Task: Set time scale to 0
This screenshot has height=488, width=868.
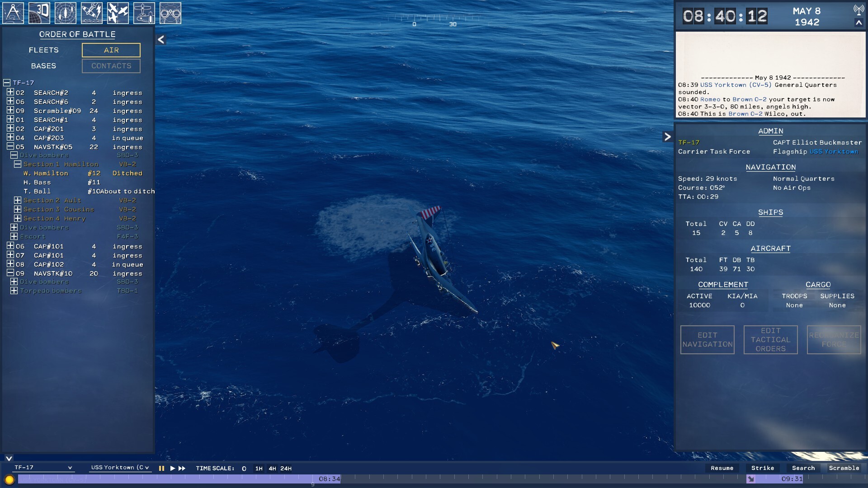Action: 244,469
